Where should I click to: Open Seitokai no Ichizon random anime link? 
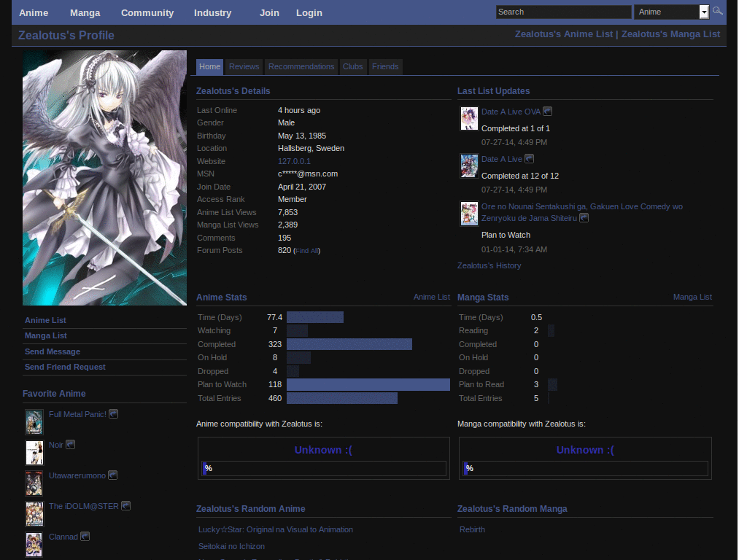click(231, 546)
